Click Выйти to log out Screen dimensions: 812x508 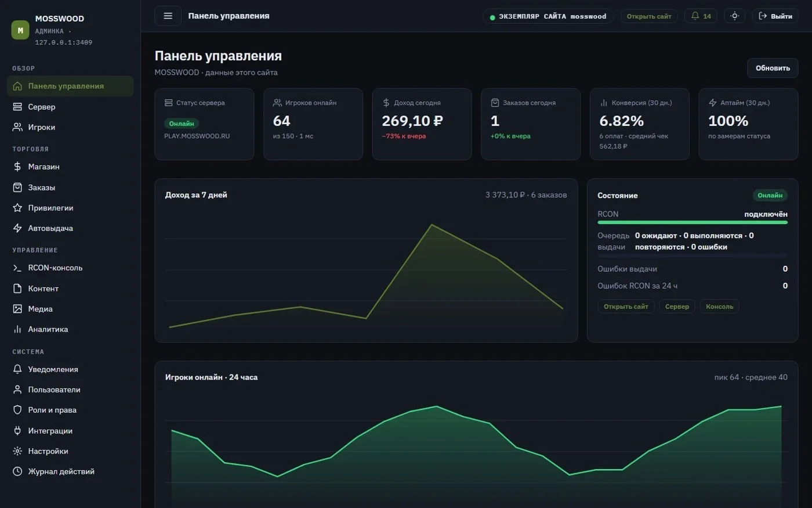[x=775, y=16]
